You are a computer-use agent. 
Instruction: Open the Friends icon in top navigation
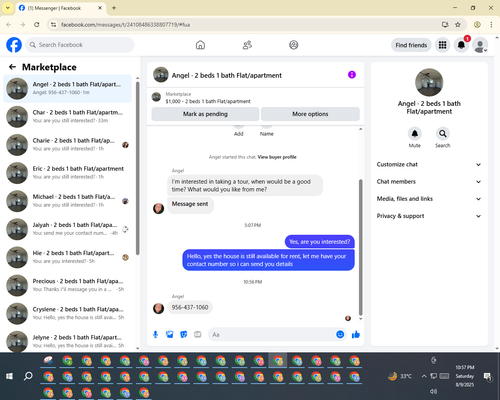tap(247, 45)
